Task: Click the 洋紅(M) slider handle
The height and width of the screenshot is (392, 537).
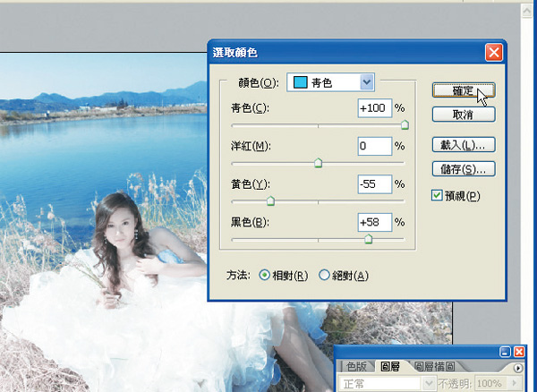Action: click(318, 163)
